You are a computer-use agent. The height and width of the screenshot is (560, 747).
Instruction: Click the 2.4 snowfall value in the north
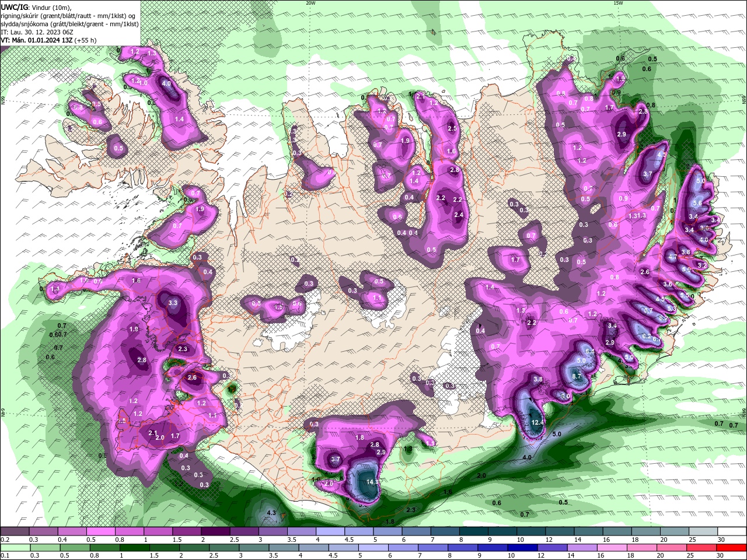pos(458,215)
